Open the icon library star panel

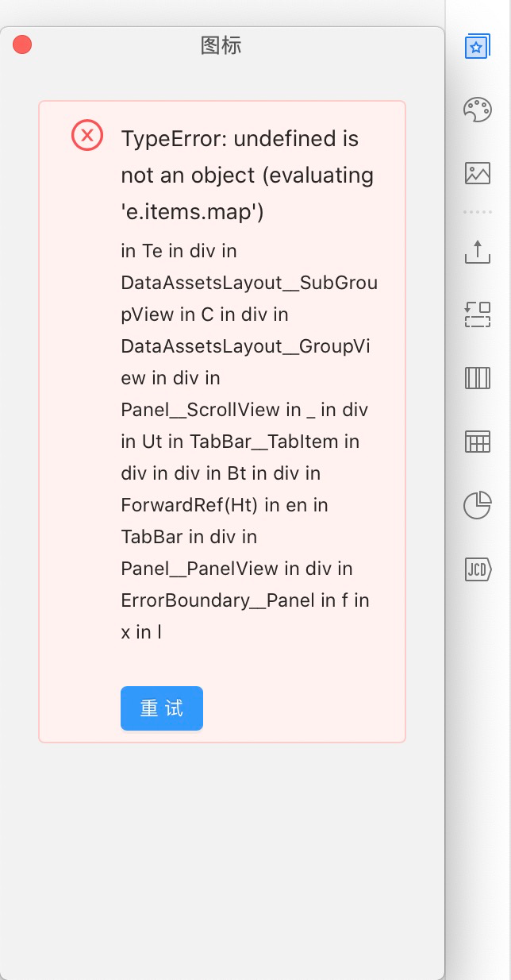click(x=477, y=46)
